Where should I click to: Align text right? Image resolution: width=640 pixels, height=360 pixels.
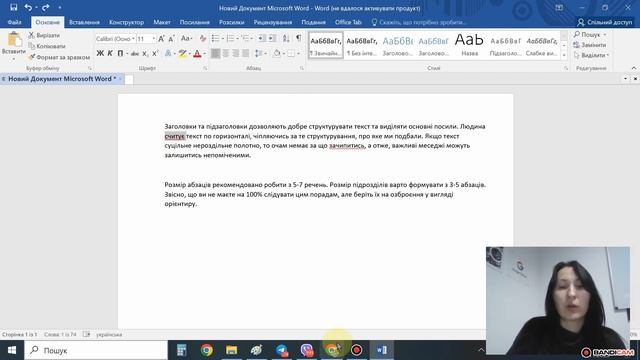click(x=236, y=53)
